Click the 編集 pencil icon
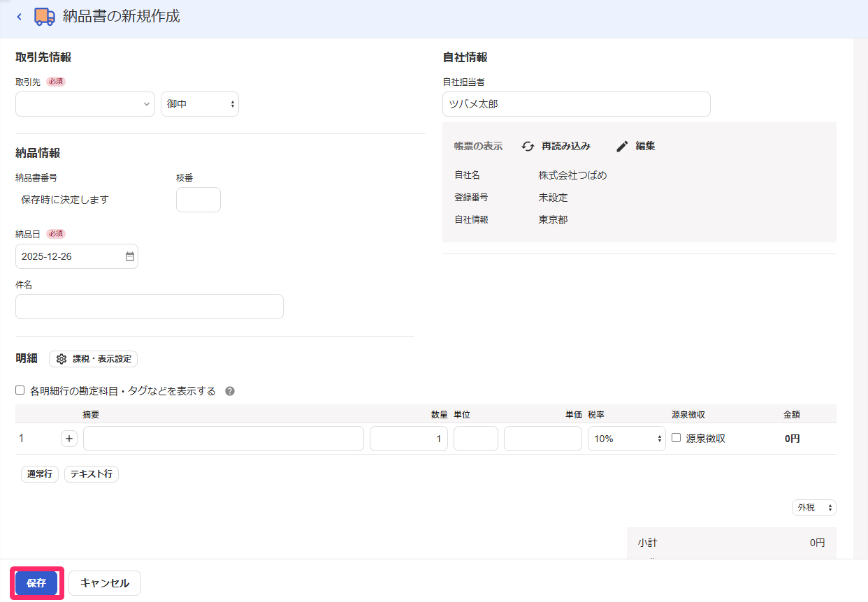This screenshot has width=868, height=602. [x=622, y=146]
